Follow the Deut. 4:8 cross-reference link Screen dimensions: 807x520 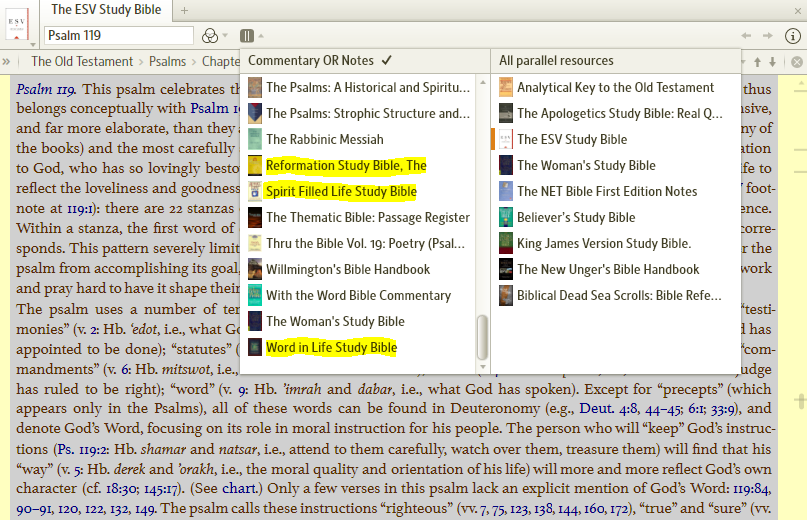(x=608, y=409)
